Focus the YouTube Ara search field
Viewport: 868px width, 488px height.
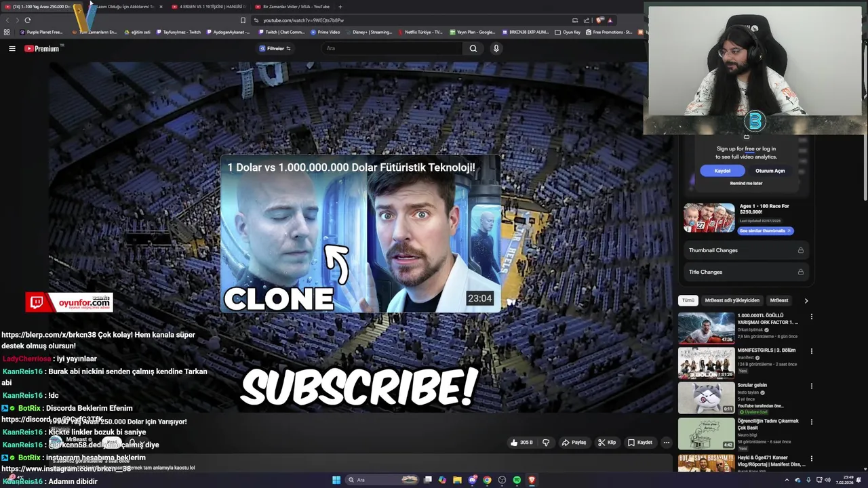393,48
